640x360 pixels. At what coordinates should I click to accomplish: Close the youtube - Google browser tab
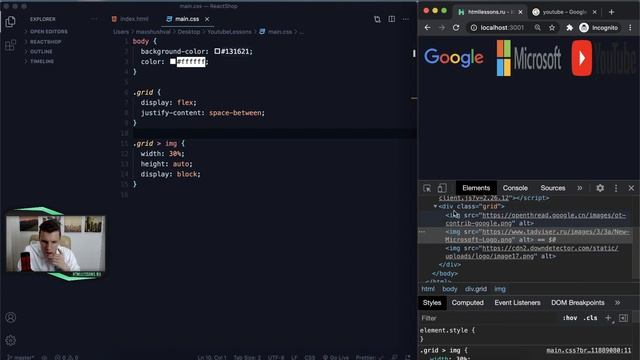tap(595, 12)
